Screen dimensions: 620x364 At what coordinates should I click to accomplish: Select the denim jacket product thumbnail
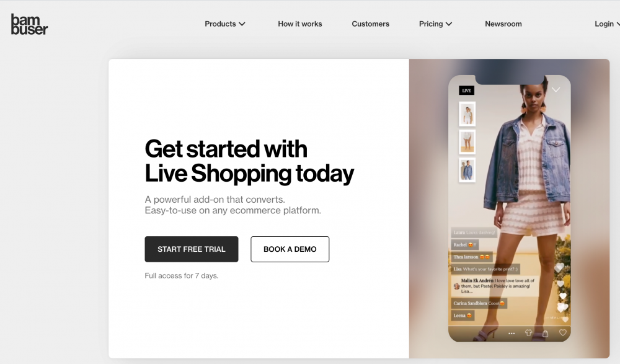click(x=467, y=170)
